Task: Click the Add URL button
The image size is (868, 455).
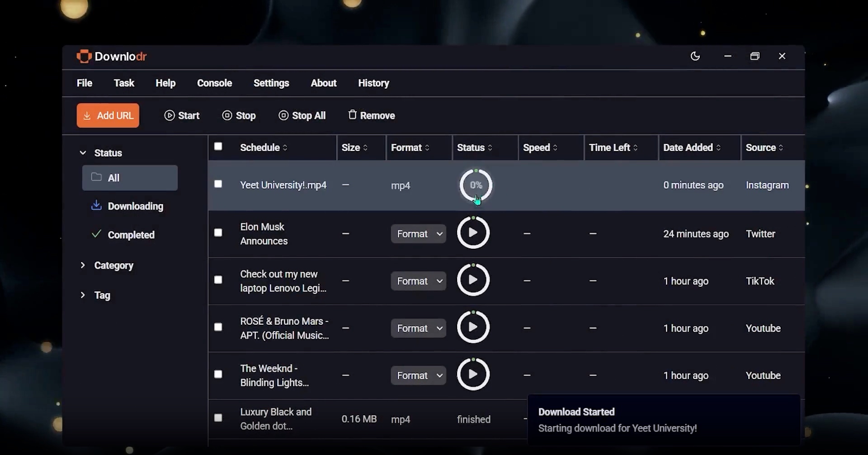Action: click(108, 115)
